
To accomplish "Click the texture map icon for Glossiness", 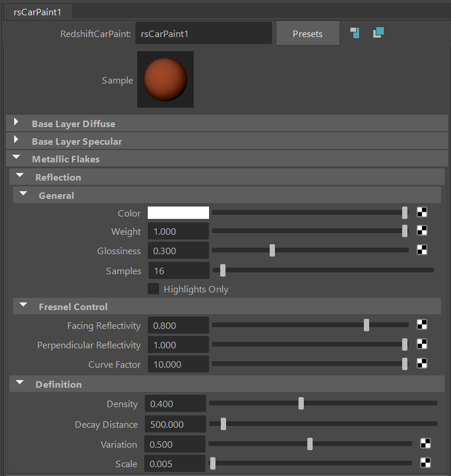I will (x=422, y=250).
